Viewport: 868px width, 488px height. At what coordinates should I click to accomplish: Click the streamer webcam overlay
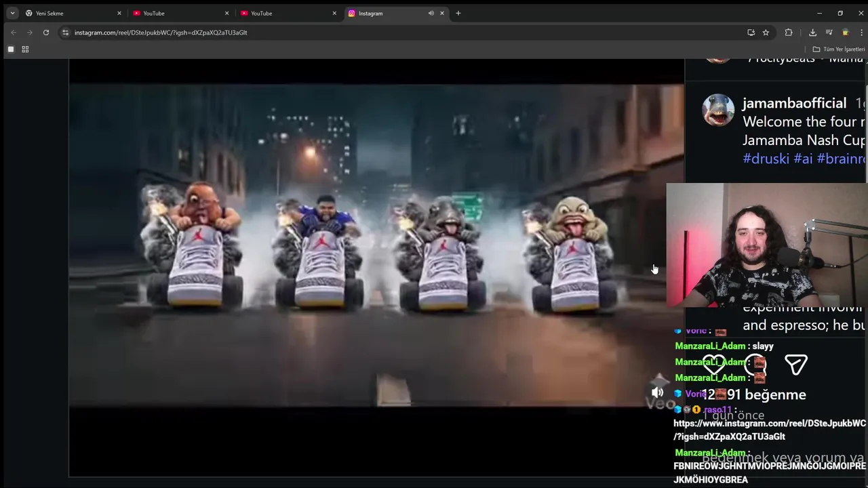(x=767, y=245)
